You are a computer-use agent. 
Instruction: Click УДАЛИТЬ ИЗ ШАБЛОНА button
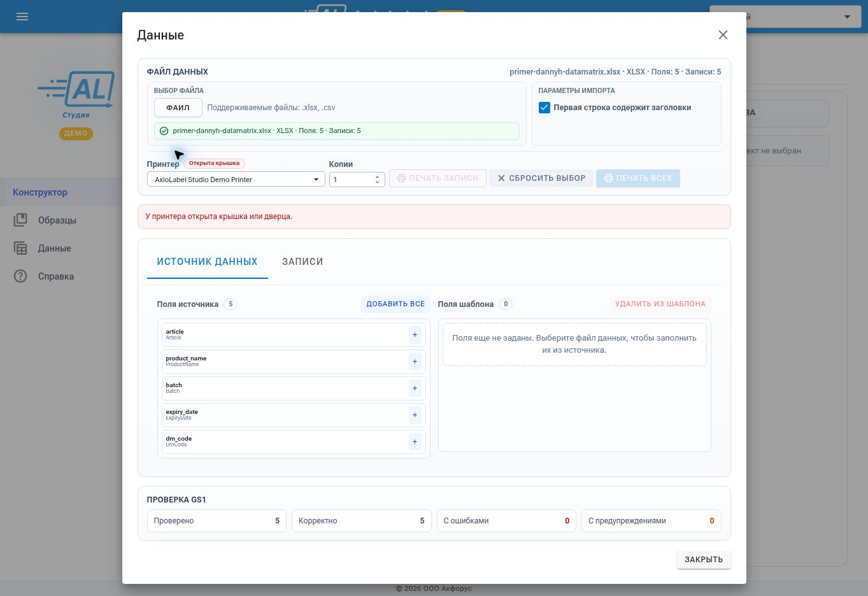(x=660, y=304)
